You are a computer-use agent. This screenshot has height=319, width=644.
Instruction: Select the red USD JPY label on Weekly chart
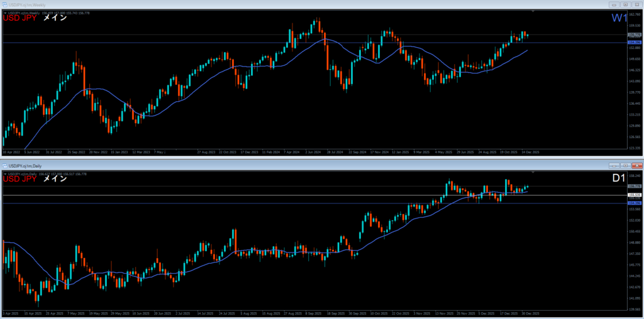(20, 18)
